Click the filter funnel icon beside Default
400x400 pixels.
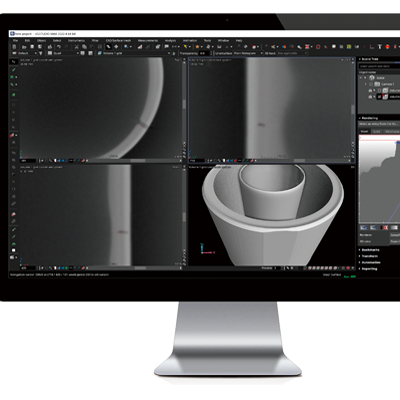point(41,53)
